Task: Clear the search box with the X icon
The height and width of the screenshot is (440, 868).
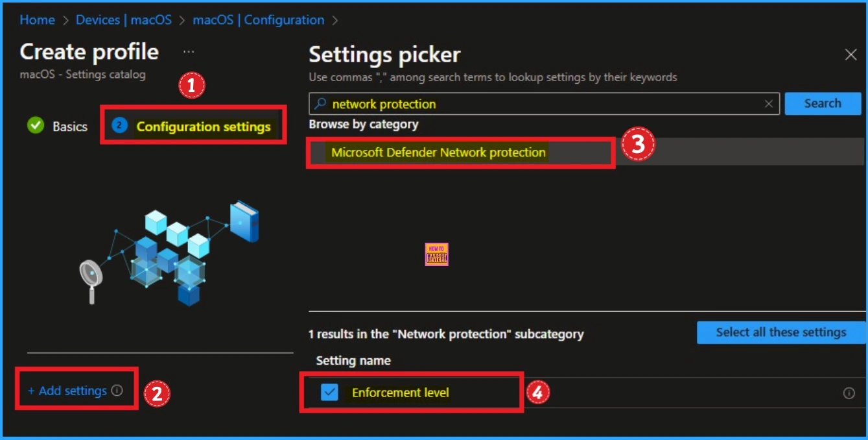Action: [x=769, y=104]
